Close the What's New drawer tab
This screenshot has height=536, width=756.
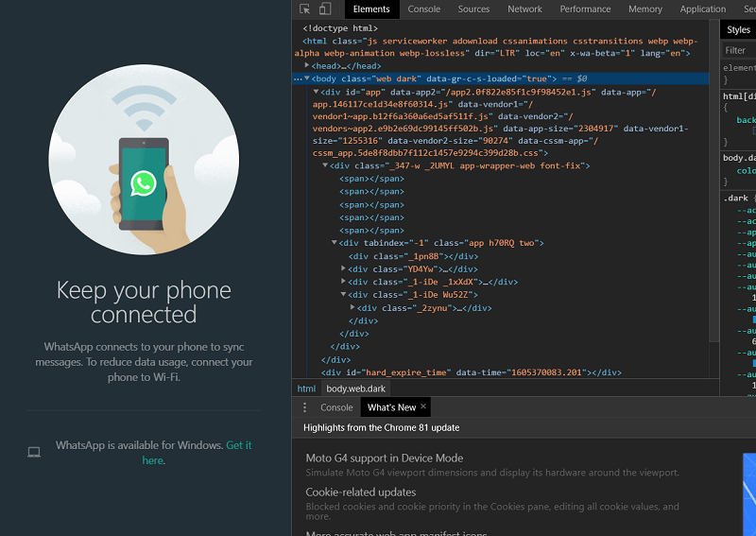click(423, 406)
